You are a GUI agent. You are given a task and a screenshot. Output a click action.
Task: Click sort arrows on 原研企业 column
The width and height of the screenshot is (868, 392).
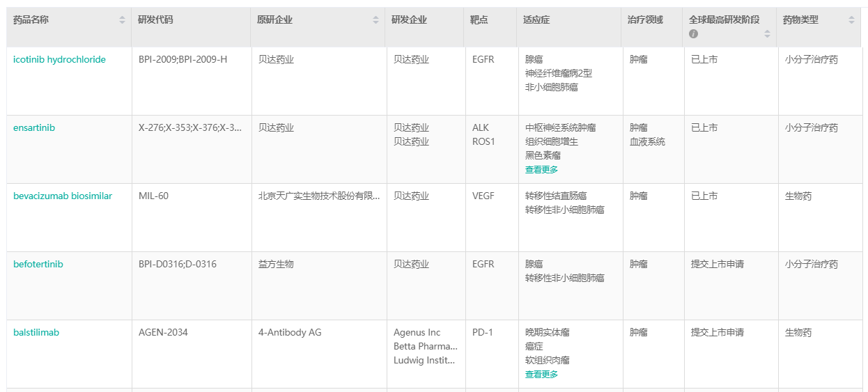coord(376,20)
